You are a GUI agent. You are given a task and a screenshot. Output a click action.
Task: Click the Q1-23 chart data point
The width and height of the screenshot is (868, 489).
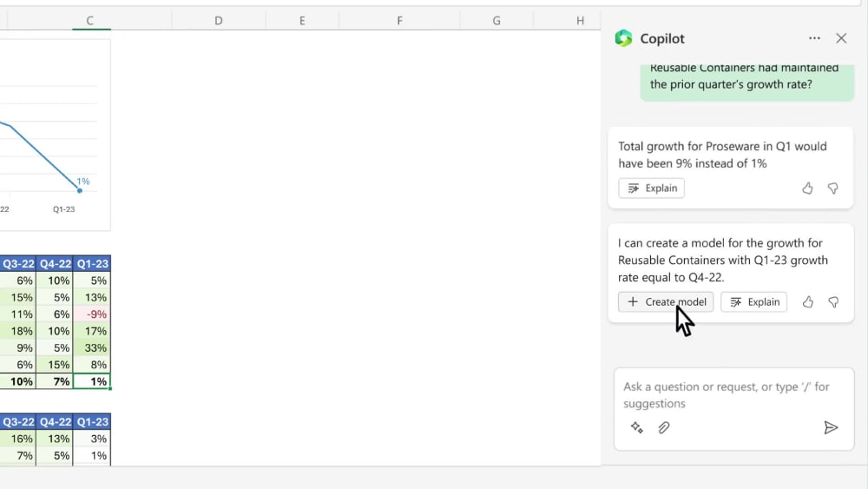[80, 190]
